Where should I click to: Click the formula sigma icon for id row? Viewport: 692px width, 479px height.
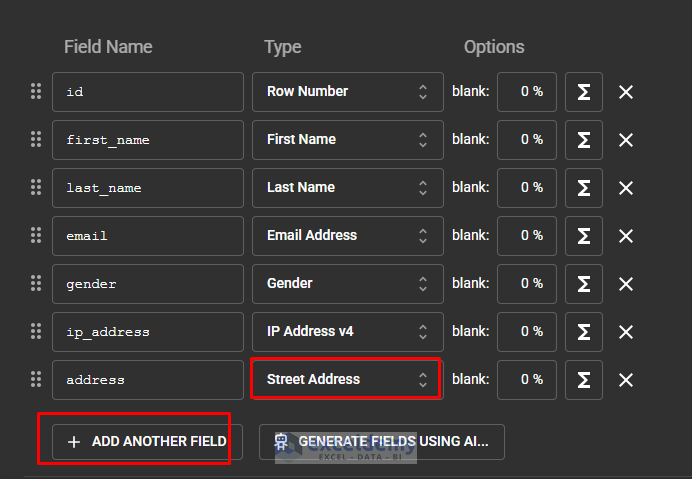tap(584, 92)
